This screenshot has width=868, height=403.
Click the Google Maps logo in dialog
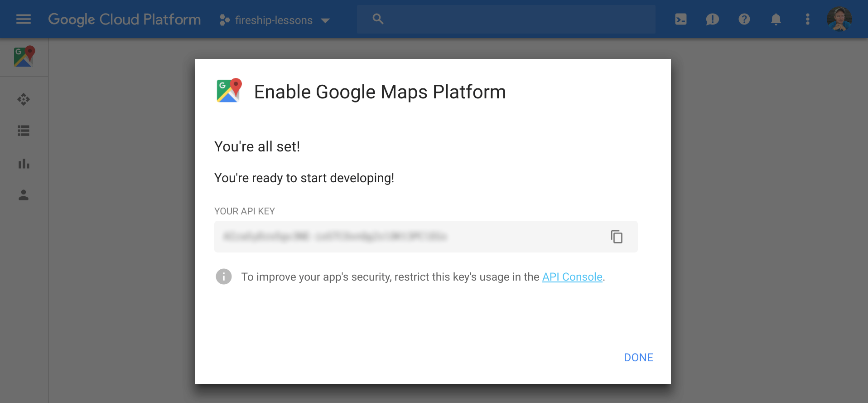(228, 91)
